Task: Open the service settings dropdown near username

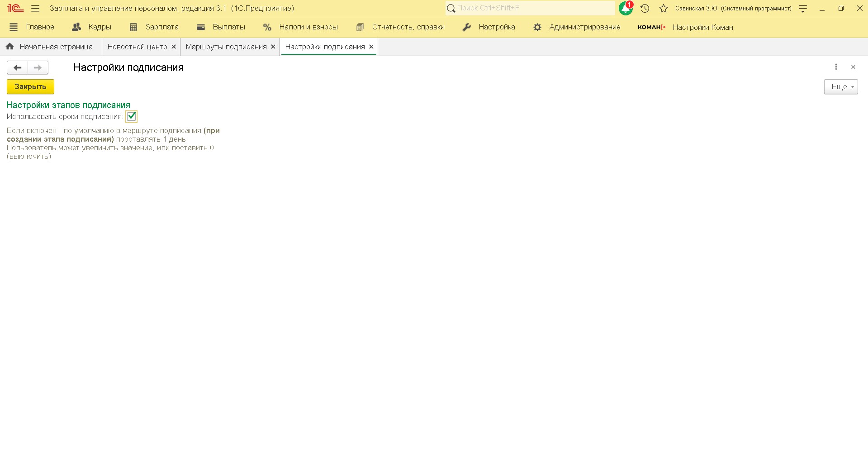Action: 803,9
